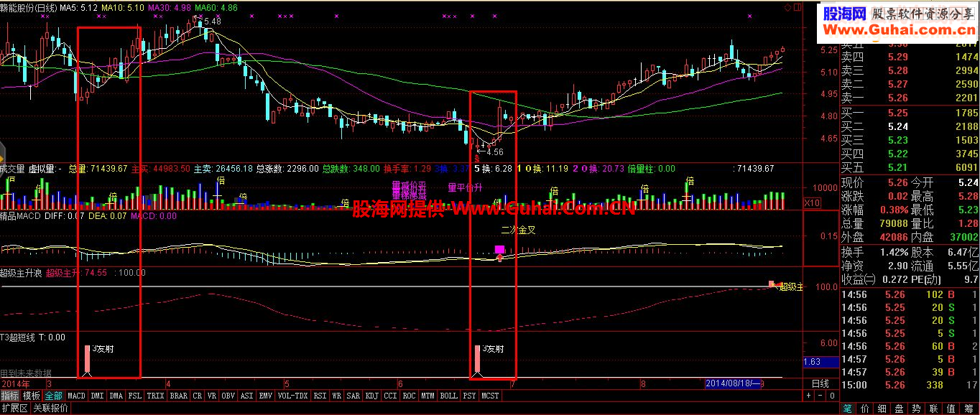Viewport: 980px width, 415px height.
Task: Click the MA10: 5.10 label
Action: coord(122,8)
